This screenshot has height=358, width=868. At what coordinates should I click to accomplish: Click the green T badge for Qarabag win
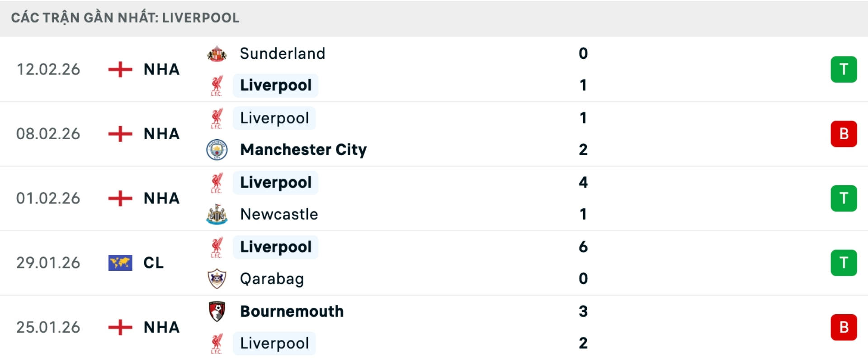(x=844, y=263)
